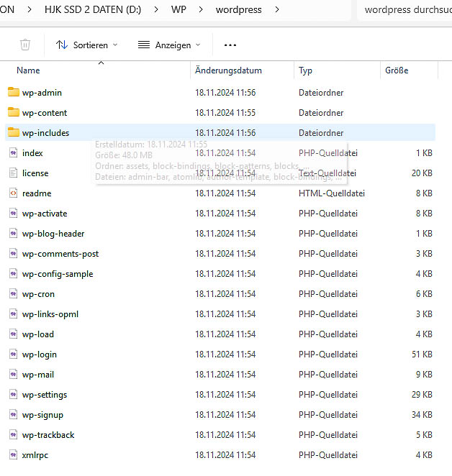Click the 34 KB size of wp-signup
The width and height of the screenshot is (452, 476).
click(422, 415)
